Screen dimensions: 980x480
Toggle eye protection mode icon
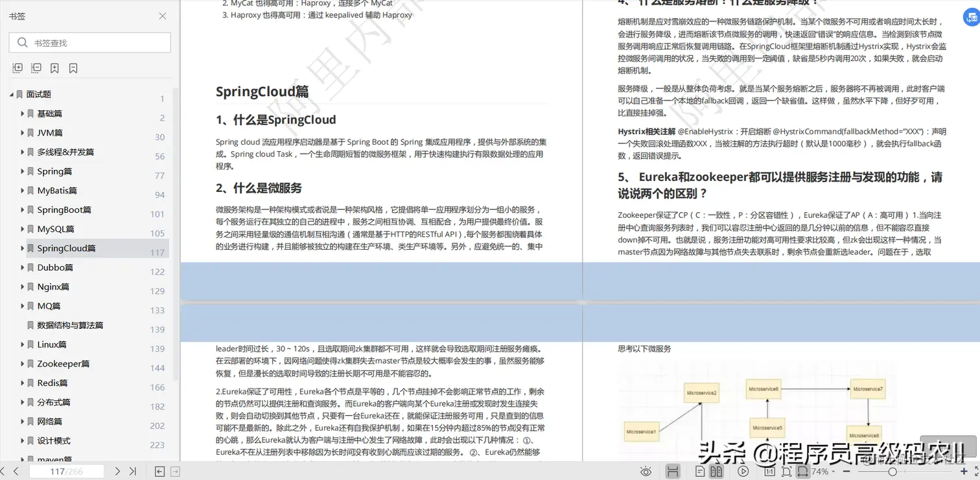646,472
